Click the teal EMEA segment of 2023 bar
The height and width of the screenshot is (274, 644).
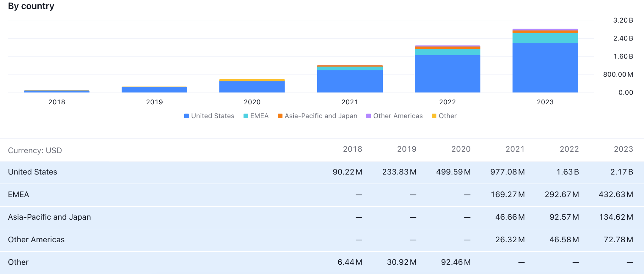coord(545,38)
